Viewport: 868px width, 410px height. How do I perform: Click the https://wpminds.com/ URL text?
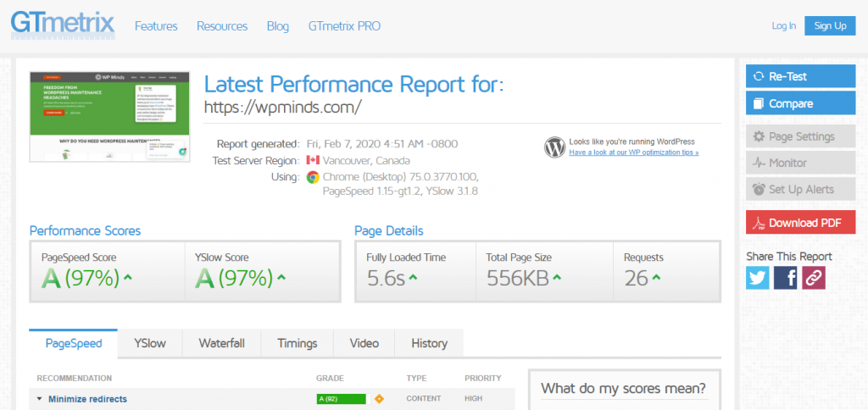[283, 107]
